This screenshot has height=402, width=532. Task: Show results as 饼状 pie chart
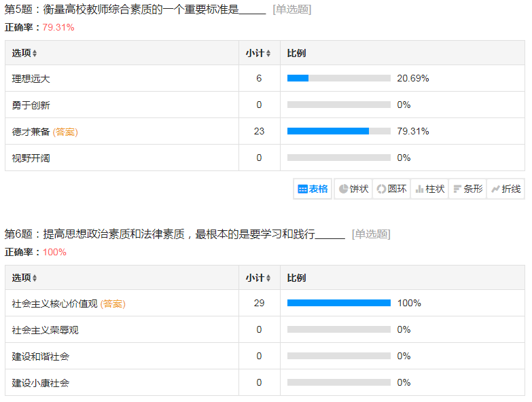(x=353, y=189)
